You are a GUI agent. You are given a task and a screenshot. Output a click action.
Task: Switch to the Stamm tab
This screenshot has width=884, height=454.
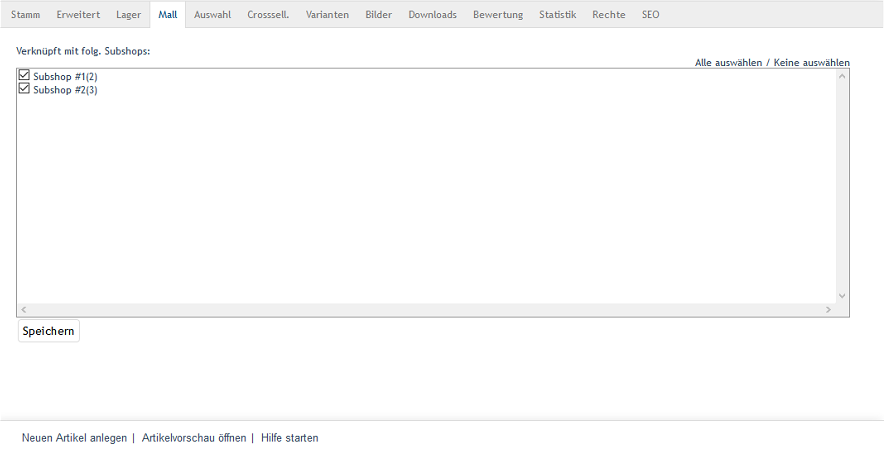(x=25, y=15)
